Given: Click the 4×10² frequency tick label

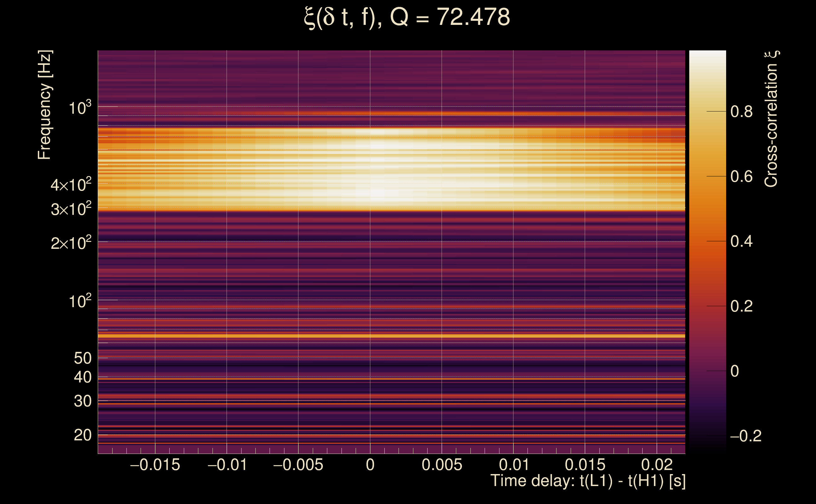Looking at the screenshot, I should [x=71, y=184].
